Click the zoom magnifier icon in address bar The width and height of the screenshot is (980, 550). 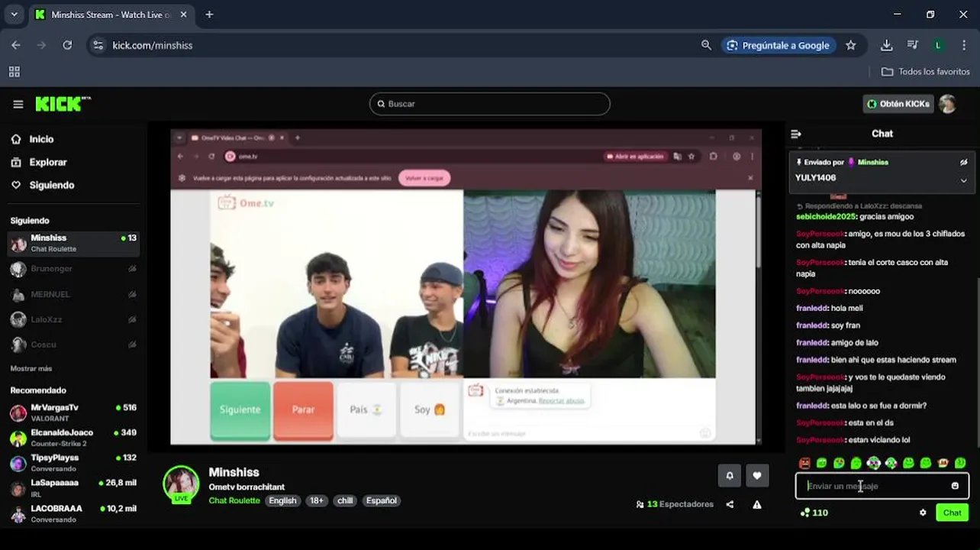tap(706, 45)
